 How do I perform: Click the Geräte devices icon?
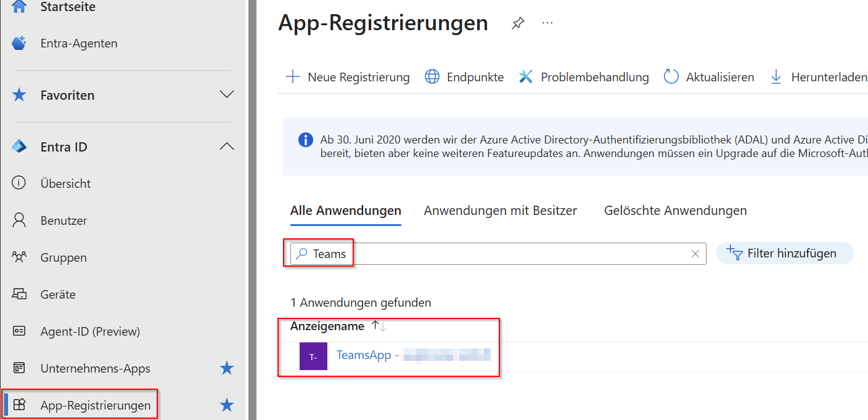click(x=19, y=294)
